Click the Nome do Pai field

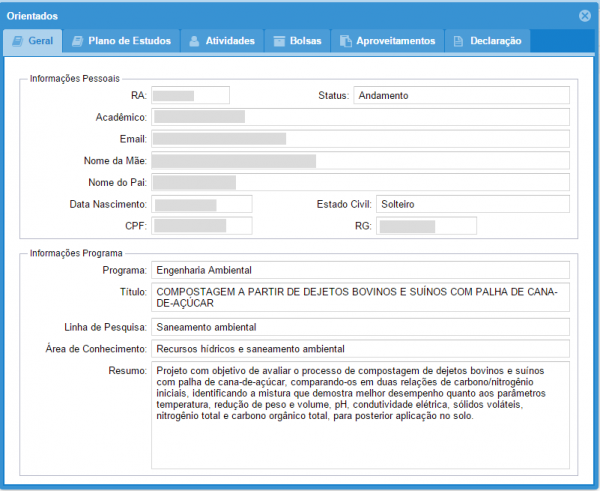pos(360,182)
